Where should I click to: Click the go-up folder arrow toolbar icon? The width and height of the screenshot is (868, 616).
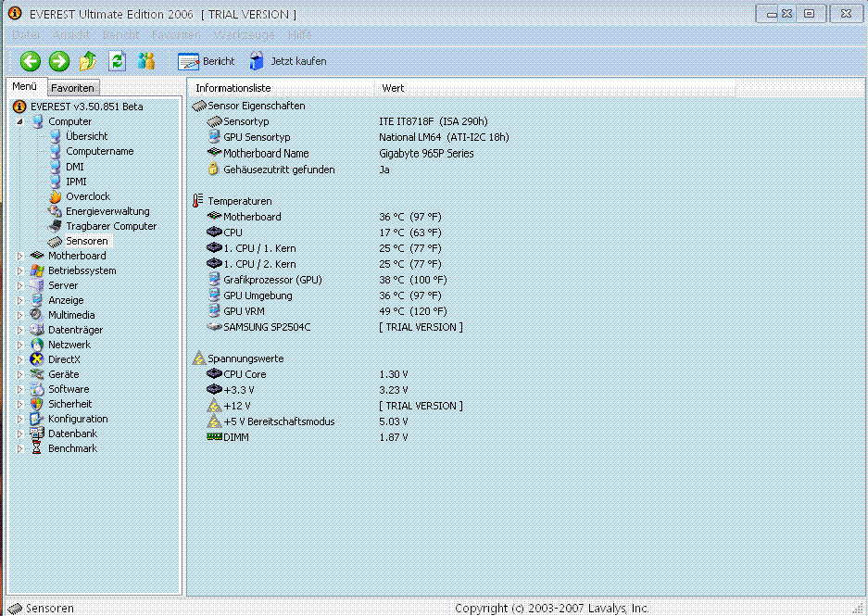click(x=88, y=61)
